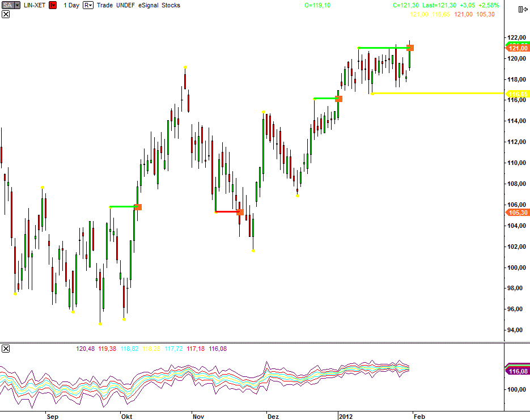Close the lower indicator pane

tap(6, 347)
